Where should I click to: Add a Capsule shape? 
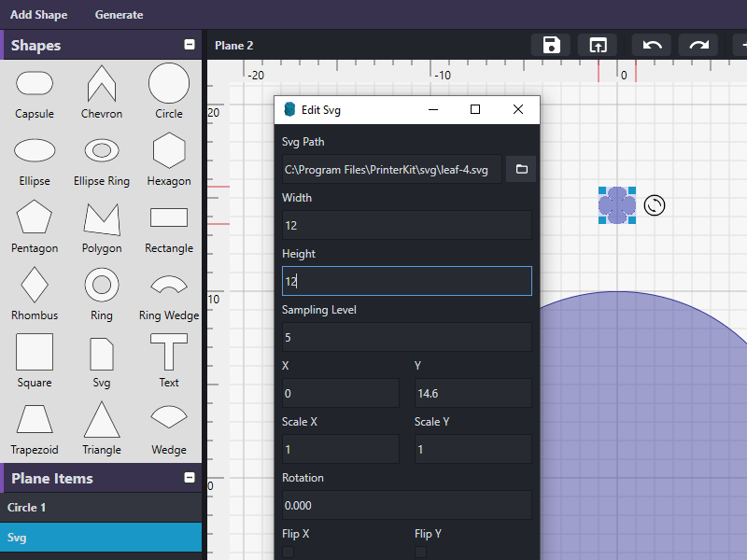[35, 92]
